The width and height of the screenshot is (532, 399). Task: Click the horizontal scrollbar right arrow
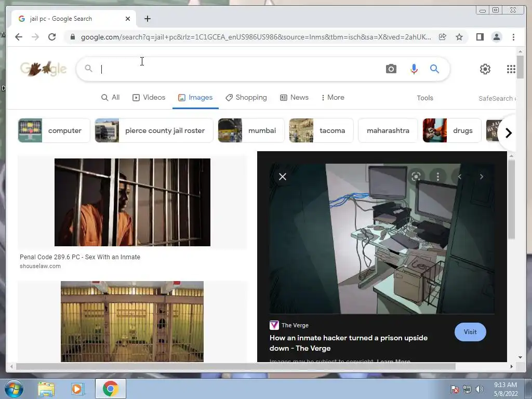click(512, 366)
